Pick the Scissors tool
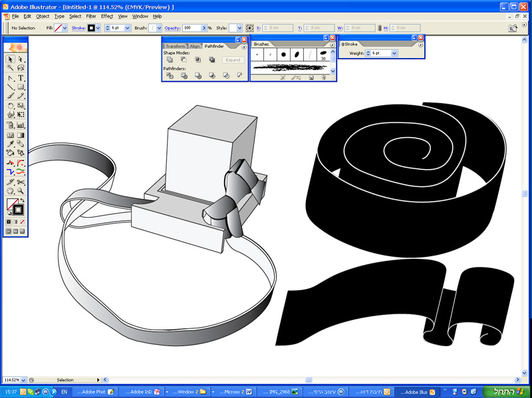This screenshot has width=532, height=398. (x=21, y=182)
